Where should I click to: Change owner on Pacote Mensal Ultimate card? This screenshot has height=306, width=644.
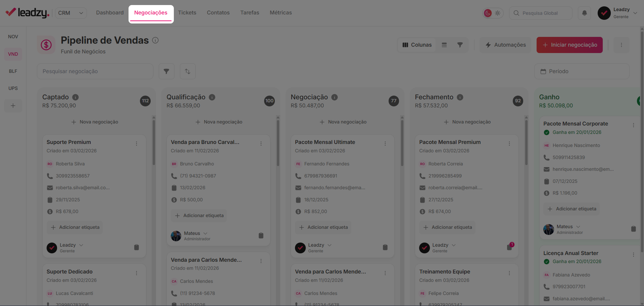[x=313, y=248]
